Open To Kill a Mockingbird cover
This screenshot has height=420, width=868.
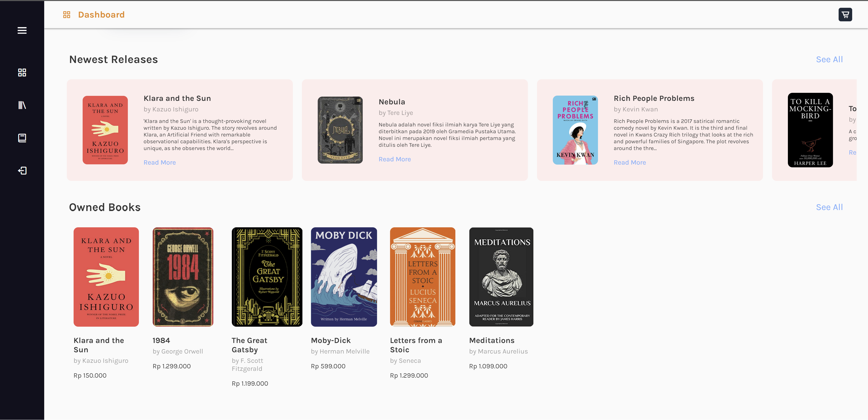[810, 130]
